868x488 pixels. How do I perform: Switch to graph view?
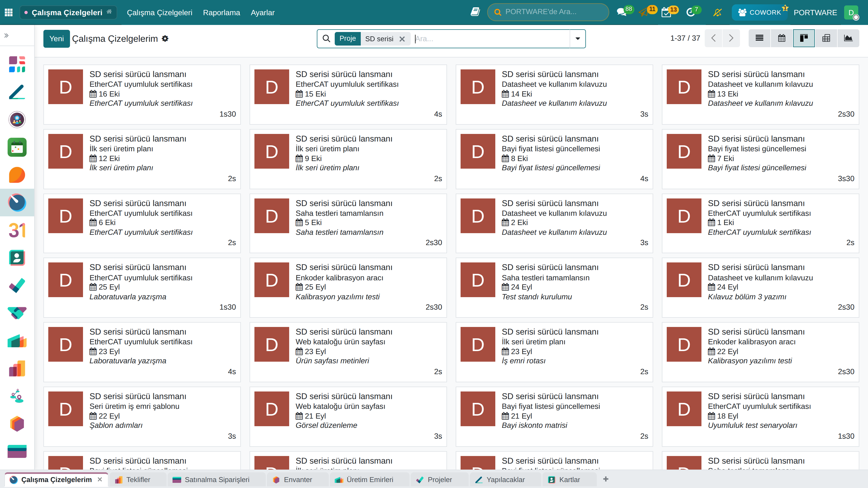(848, 38)
